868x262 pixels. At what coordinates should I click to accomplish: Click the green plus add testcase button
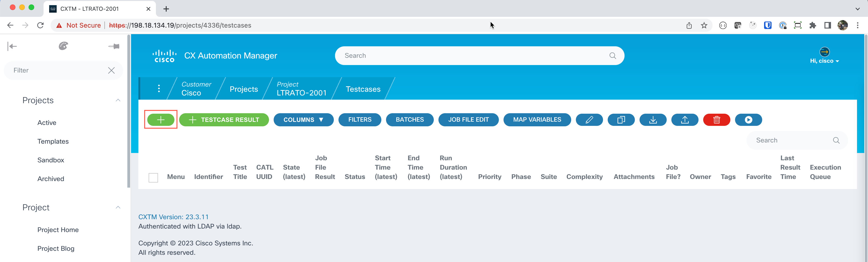(161, 120)
